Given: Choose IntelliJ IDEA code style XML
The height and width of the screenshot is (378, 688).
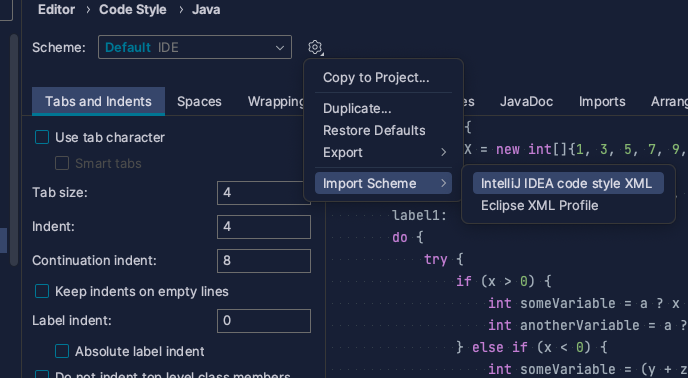Looking at the screenshot, I should 568,184.
